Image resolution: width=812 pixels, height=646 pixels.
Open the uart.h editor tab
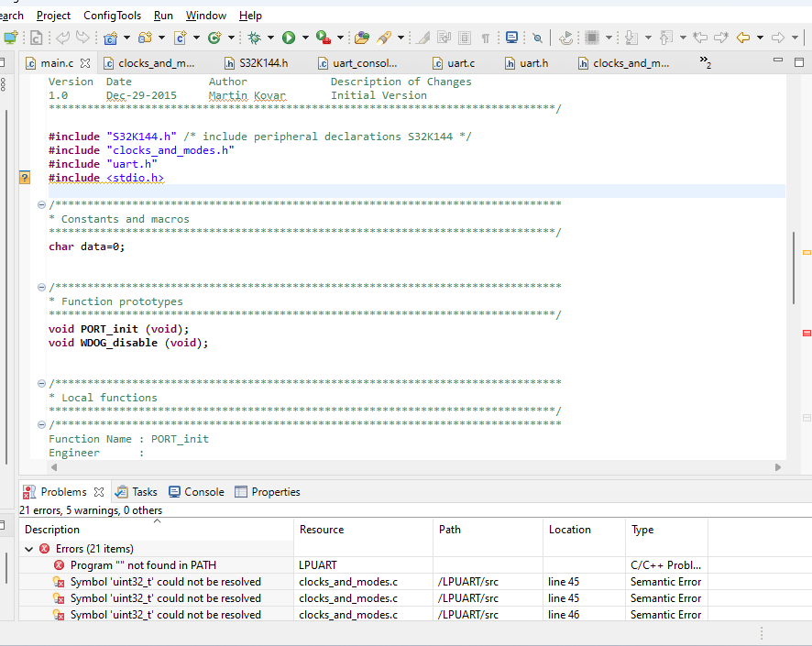[x=532, y=63]
